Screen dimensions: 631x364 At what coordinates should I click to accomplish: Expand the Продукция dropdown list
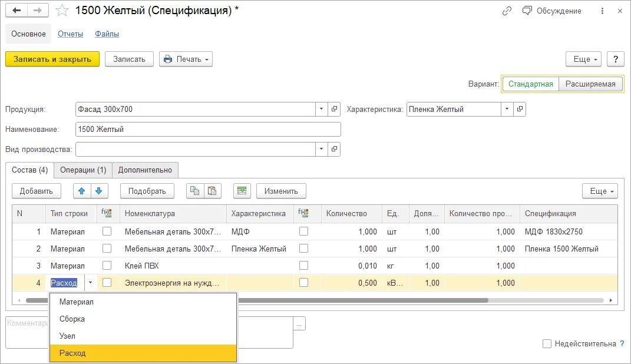321,109
